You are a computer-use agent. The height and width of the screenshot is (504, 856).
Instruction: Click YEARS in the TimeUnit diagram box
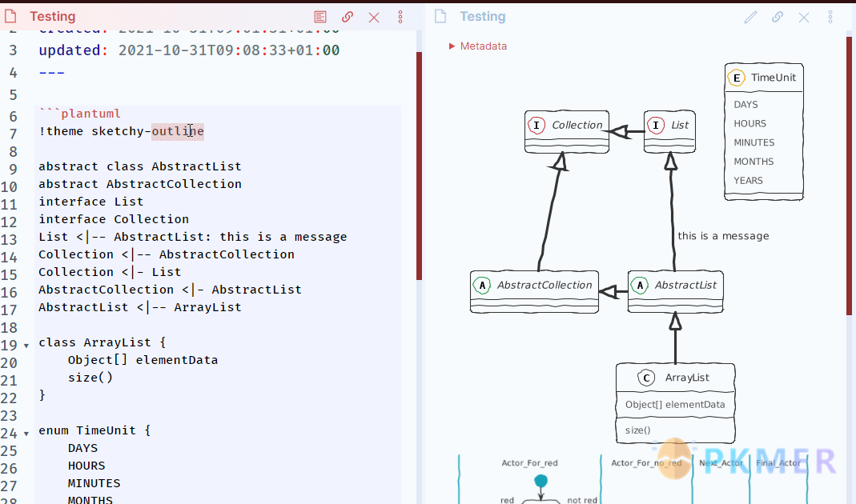coord(748,181)
